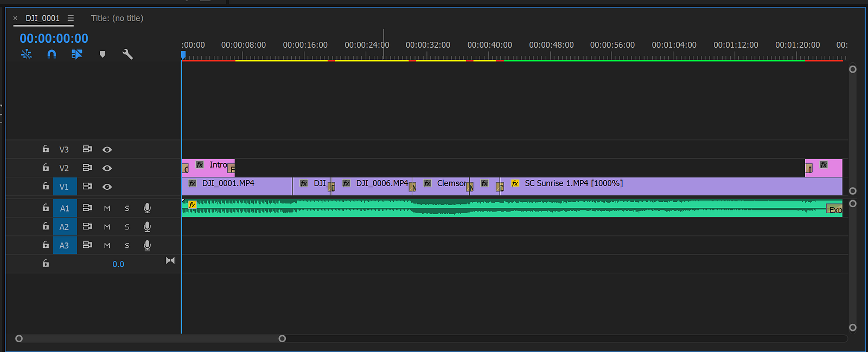The width and height of the screenshot is (868, 352).
Task: Toggle sync lock for V1
Action: [87, 186]
